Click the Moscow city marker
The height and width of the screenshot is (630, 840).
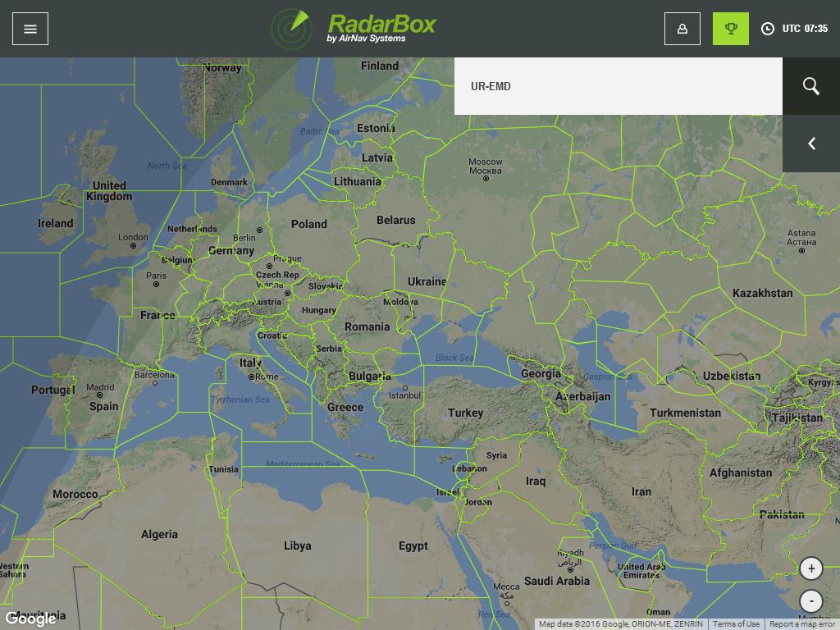[x=486, y=178]
